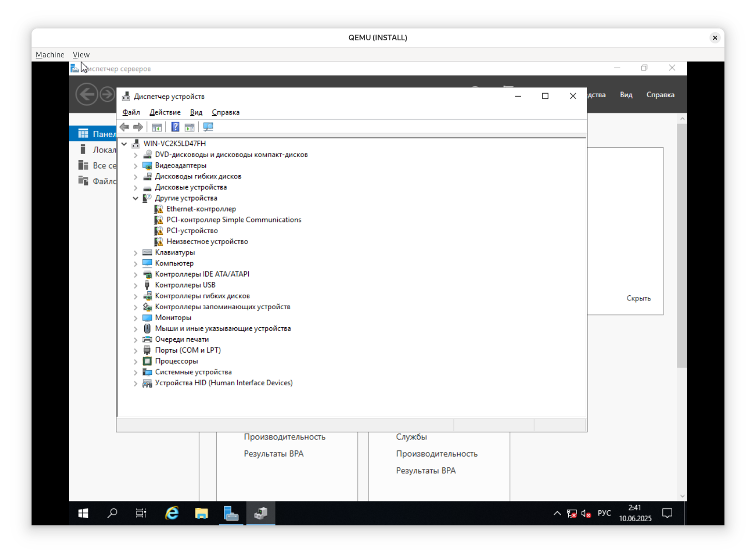The height and width of the screenshot is (560, 756).
Task: Expand the Клавиатуры category
Action: tap(135, 252)
